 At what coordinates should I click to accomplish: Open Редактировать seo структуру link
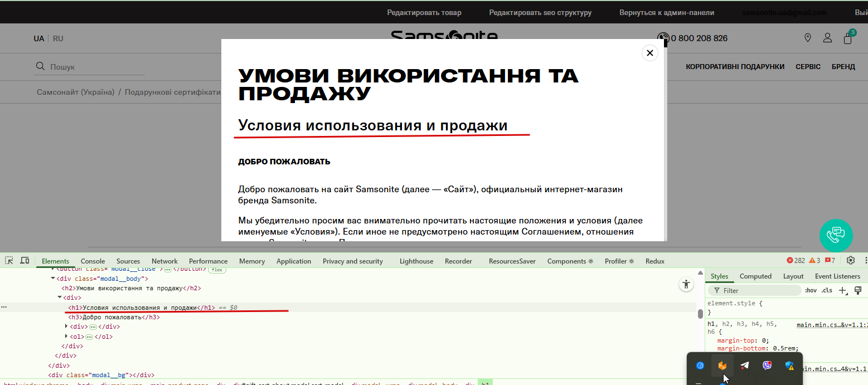[x=540, y=12]
